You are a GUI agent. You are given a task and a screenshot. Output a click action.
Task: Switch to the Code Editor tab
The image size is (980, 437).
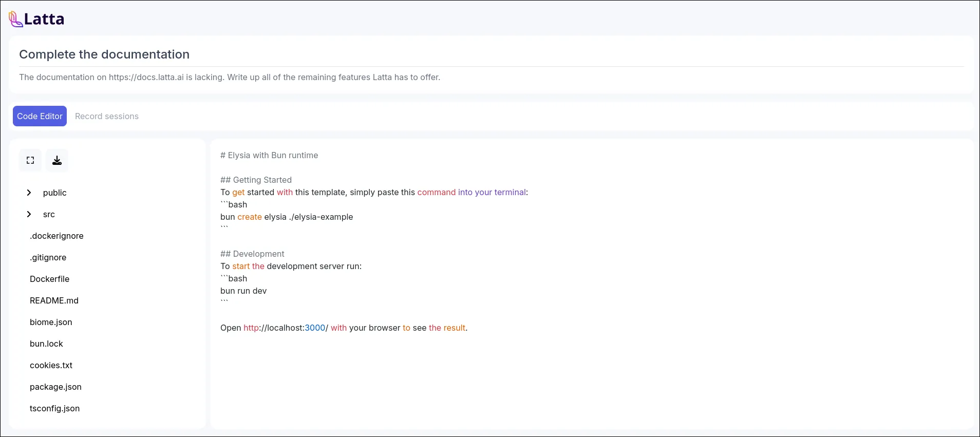pyautogui.click(x=40, y=116)
